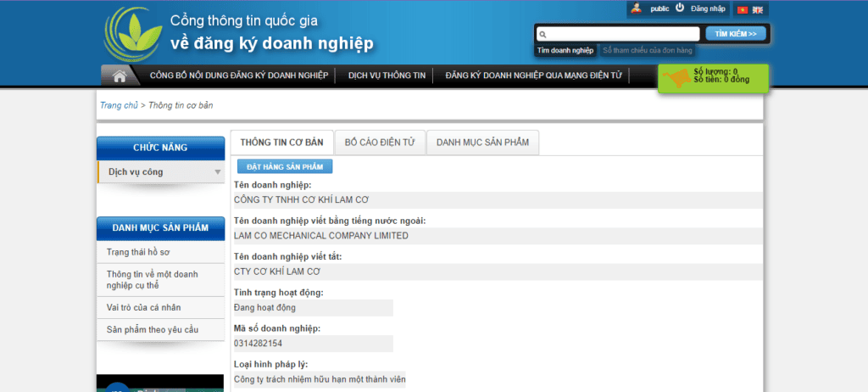Open the home icon in navigation bar
Screen dimensions: 868x392
[120, 76]
